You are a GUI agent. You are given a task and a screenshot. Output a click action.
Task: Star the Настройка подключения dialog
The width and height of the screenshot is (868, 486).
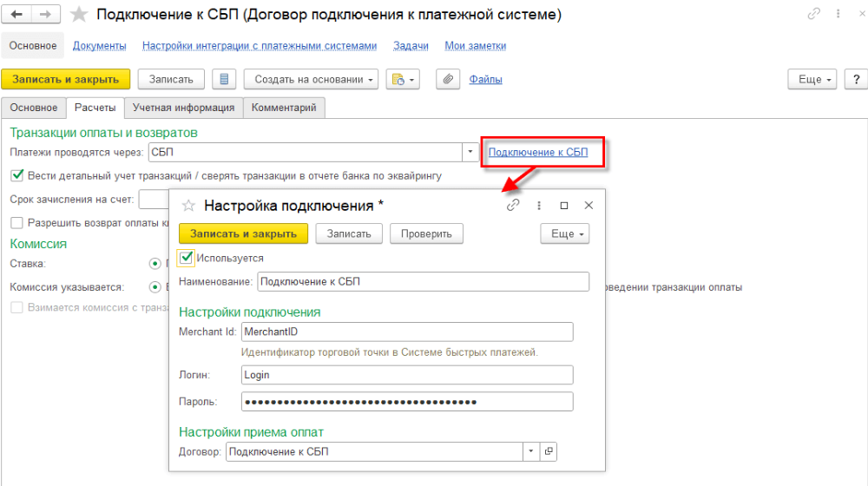pyautogui.click(x=188, y=206)
